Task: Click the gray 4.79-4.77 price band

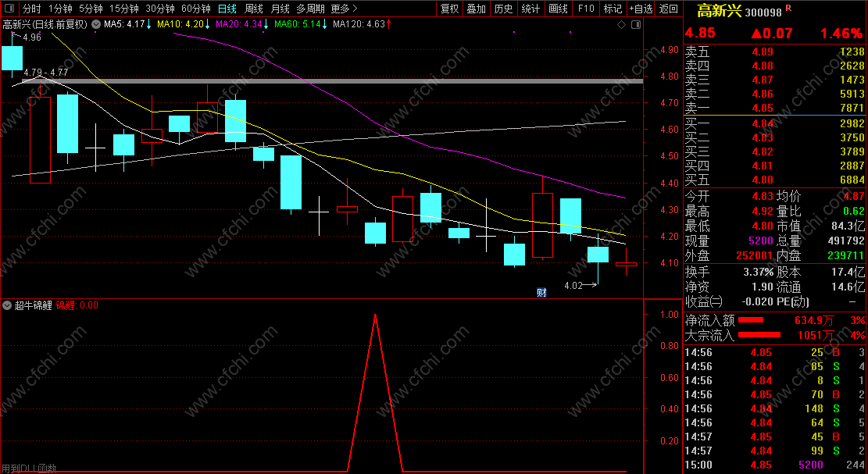Action: pyautogui.click(x=332, y=81)
